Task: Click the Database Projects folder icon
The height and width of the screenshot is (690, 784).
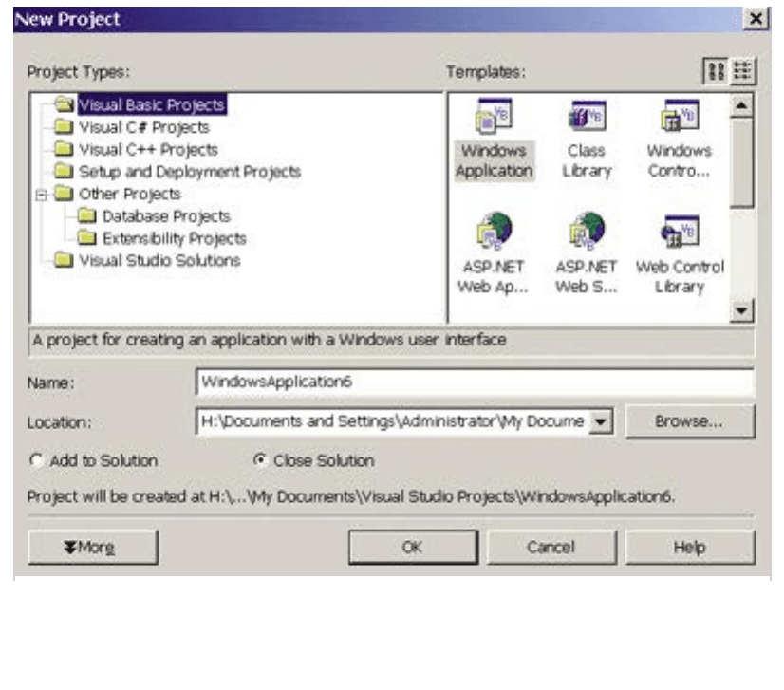Action: coord(87,215)
